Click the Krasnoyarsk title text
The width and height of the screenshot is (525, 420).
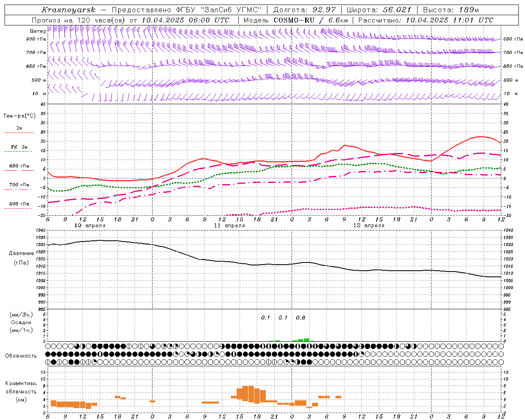point(68,10)
